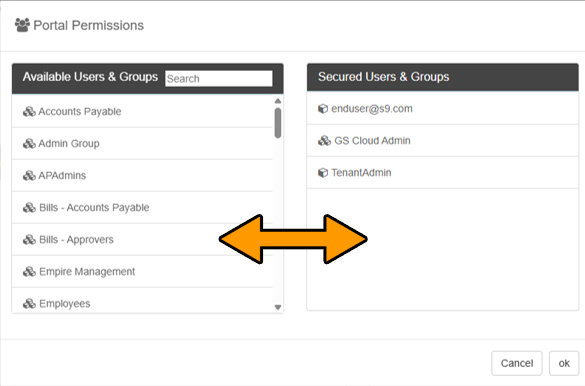
Task: Click the enduser@s9.com user icon
Action: tap(323, 109)
